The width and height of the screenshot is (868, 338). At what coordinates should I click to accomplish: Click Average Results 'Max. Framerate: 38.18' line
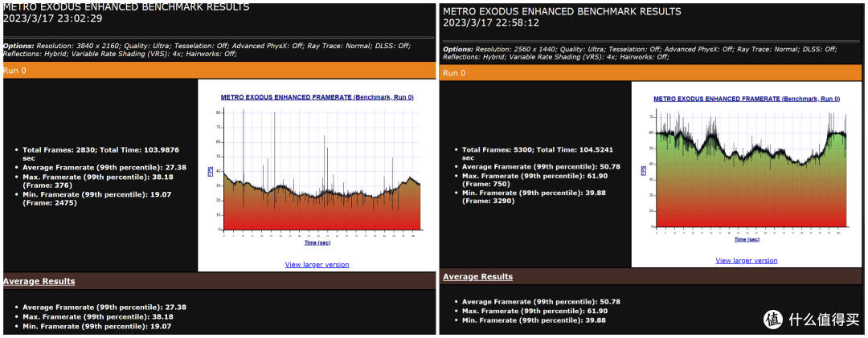click(x=98, y=317)
